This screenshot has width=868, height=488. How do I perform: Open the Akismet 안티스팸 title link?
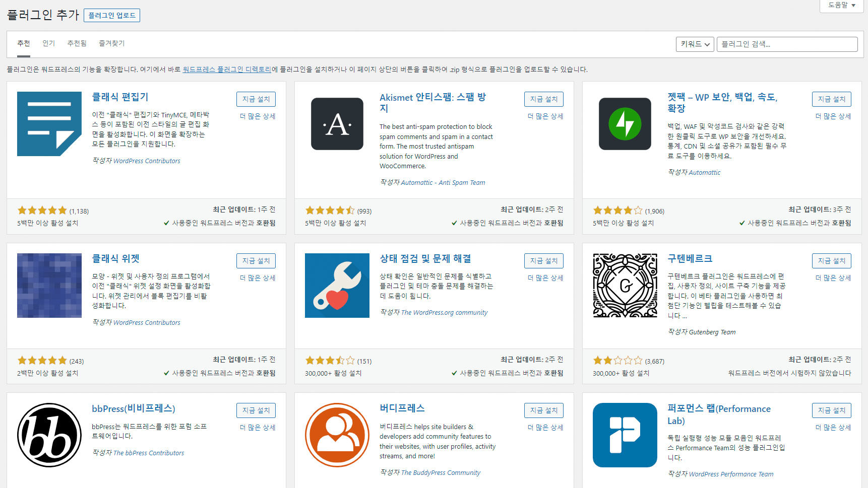tap(432, 103)
